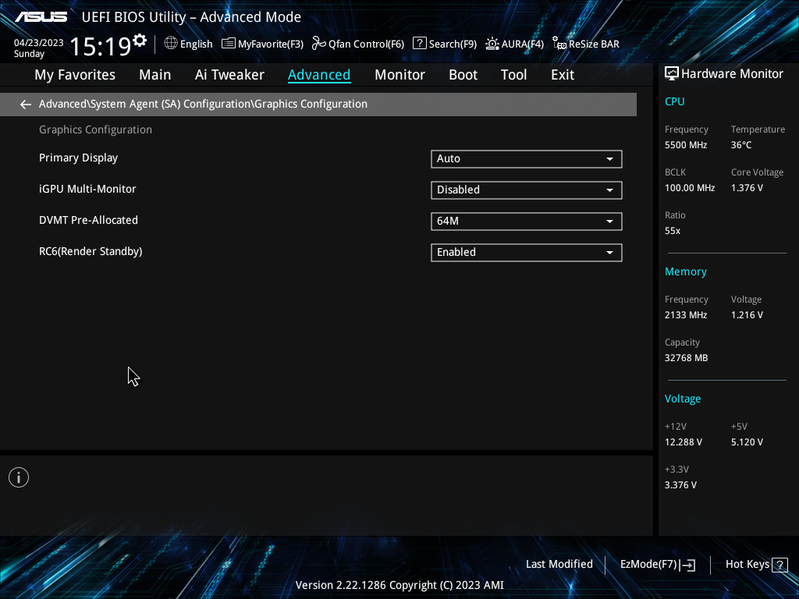Go to the Exit tab
Image resolution: width=799 pixels, height=599 pixels.
(x=563, y=75)
